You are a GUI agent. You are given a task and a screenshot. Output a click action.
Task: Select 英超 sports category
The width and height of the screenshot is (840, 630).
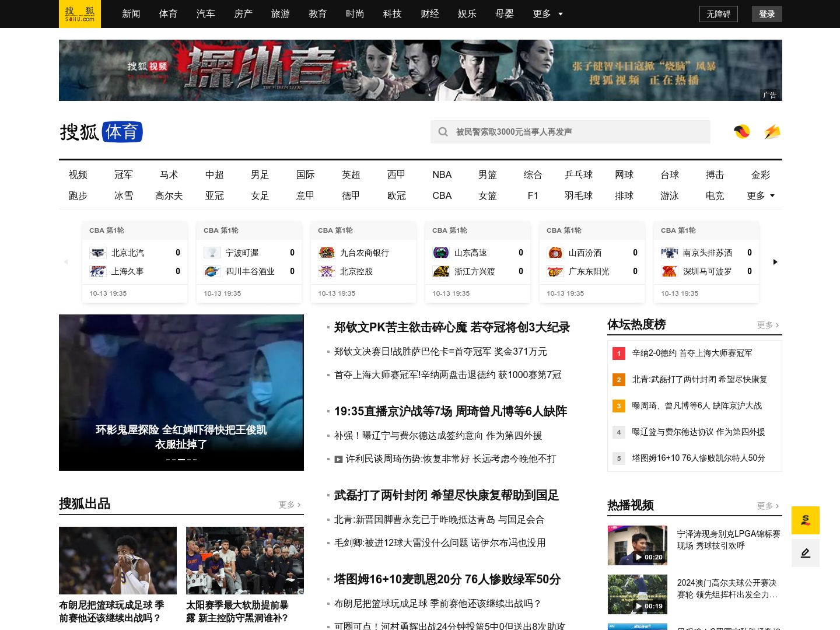tap(351, 175)
